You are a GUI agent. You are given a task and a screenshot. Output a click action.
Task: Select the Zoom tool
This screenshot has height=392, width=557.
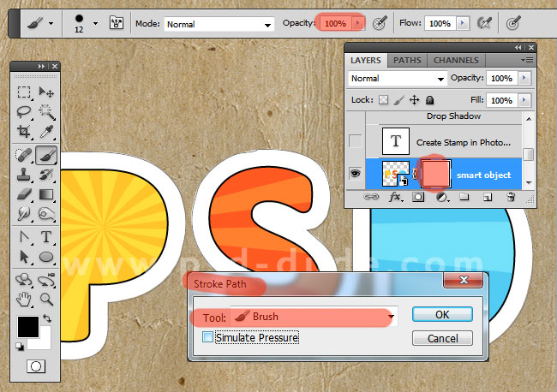click(x=46, y=300)
